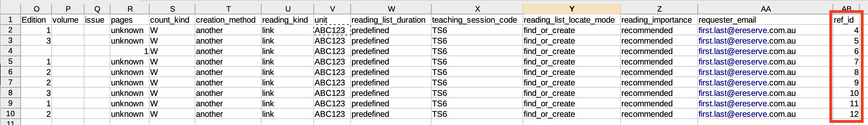868x125 pixels.
Task: Open the email link in row 7
Action: tap(747, 83)
